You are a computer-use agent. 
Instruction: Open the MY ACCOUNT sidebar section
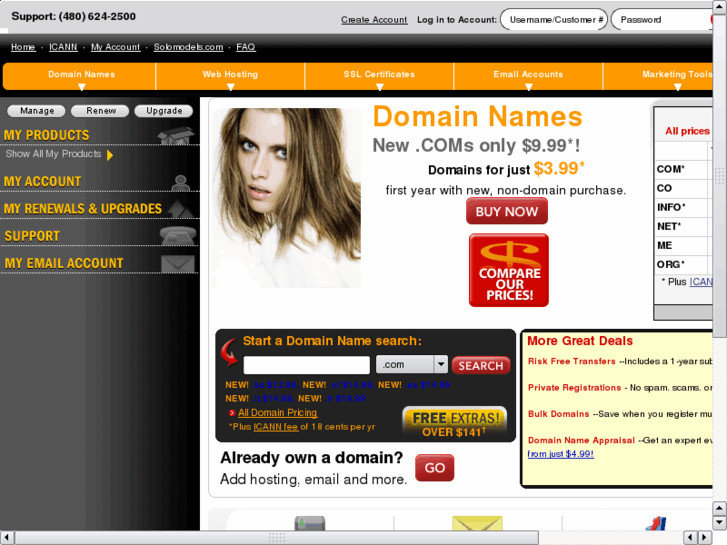click(42, 181)
